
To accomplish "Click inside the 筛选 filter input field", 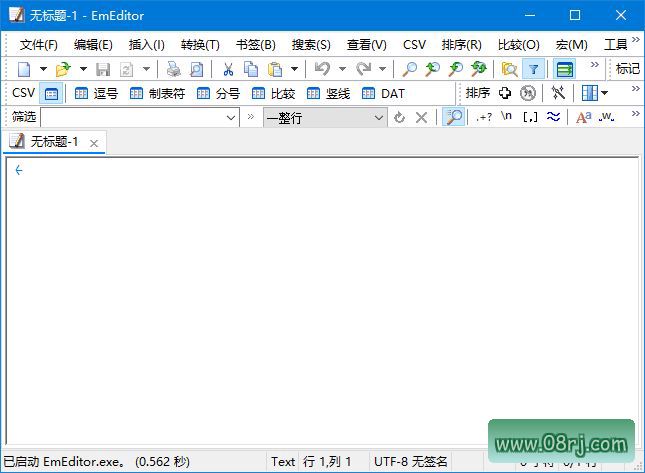I will pos(132,118).
